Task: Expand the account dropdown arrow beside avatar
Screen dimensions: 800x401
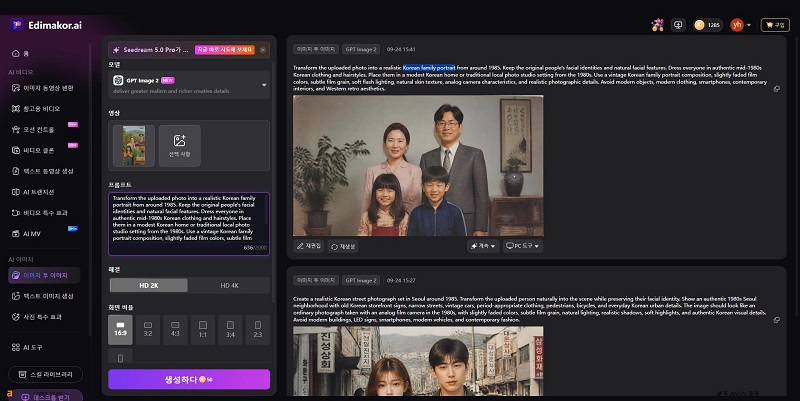Action: pos(749,25)
